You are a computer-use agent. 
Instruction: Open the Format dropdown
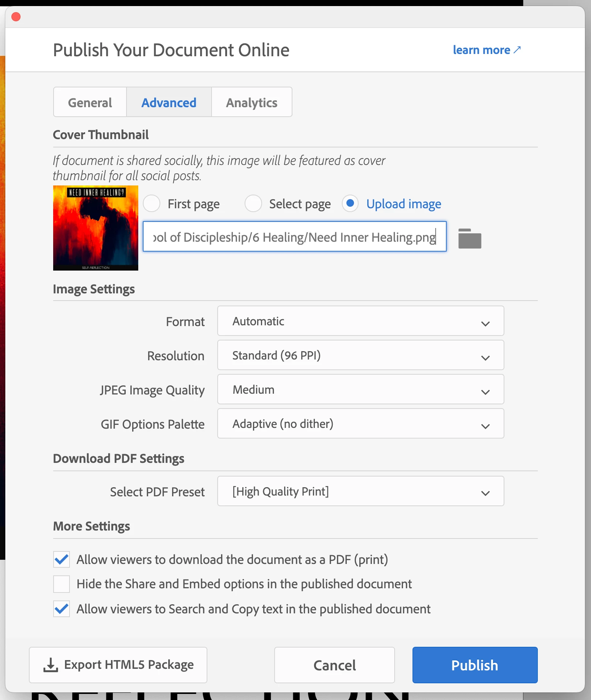point(360,321)
